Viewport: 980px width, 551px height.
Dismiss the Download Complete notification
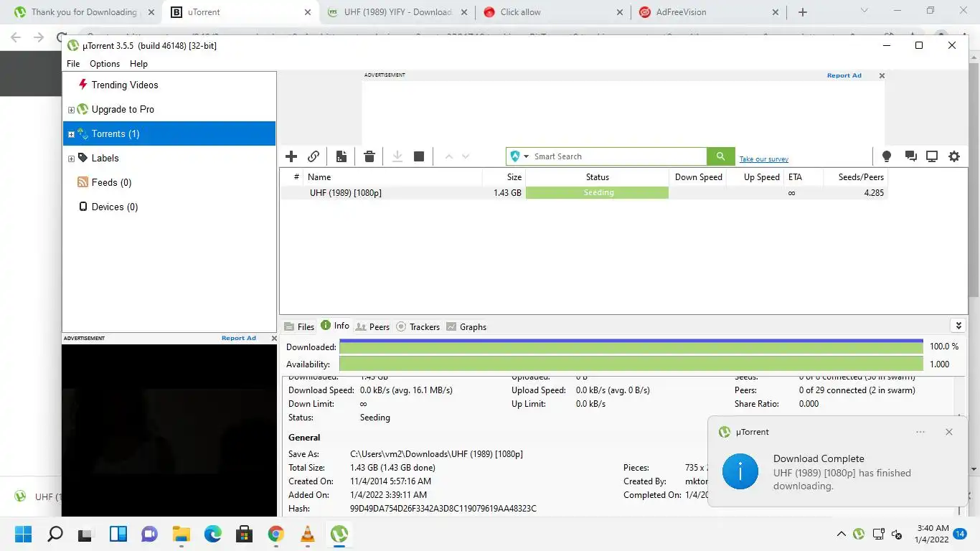[949, 432]
